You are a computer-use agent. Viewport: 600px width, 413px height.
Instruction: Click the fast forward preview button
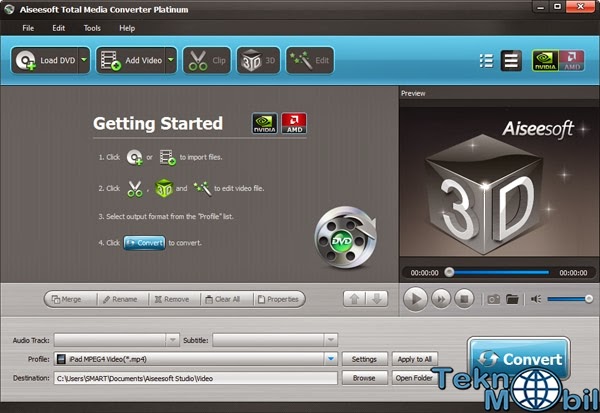click(441, 299)
